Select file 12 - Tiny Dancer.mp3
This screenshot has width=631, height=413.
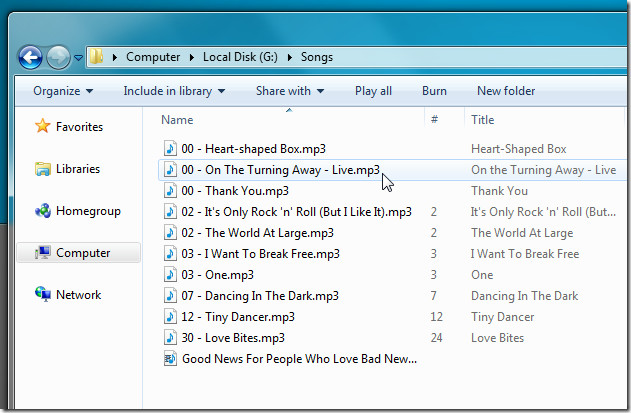(x=238, y=317)
